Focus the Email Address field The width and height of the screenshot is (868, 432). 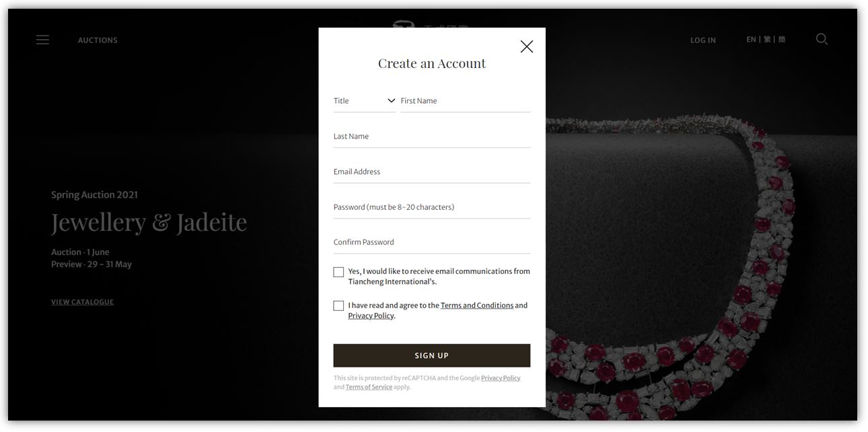click(432, 172)
